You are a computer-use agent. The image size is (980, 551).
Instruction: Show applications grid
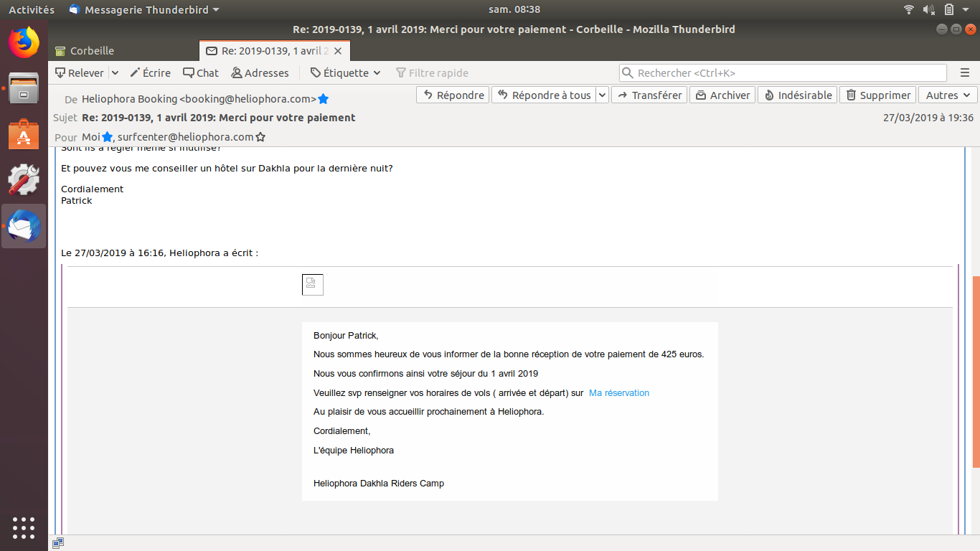pos(24,527)
